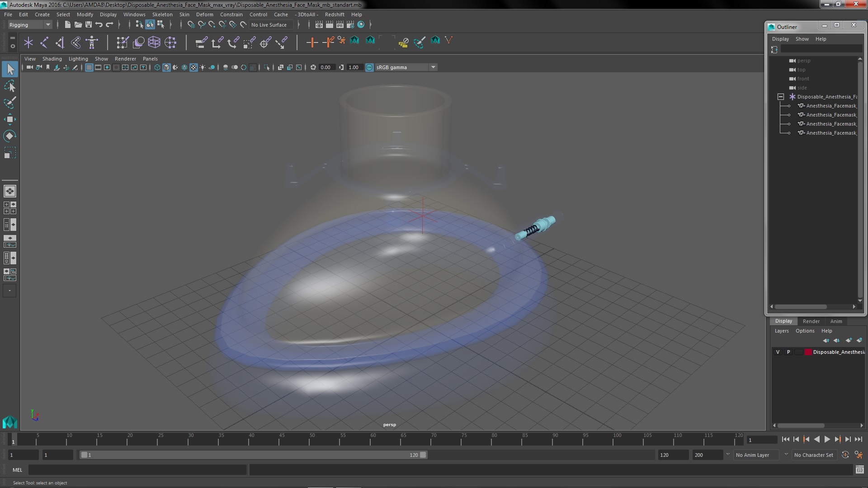Click the No Live Surface button
868x488 pixels.
(269, 25)
